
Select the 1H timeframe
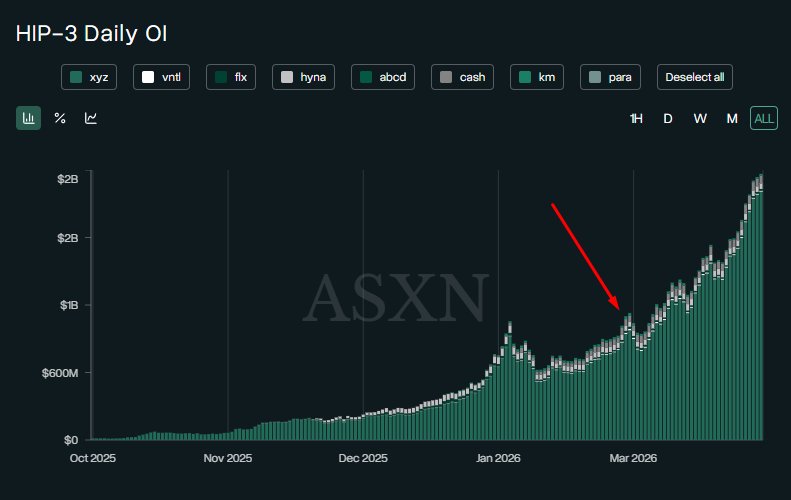(x=636, y=118)
